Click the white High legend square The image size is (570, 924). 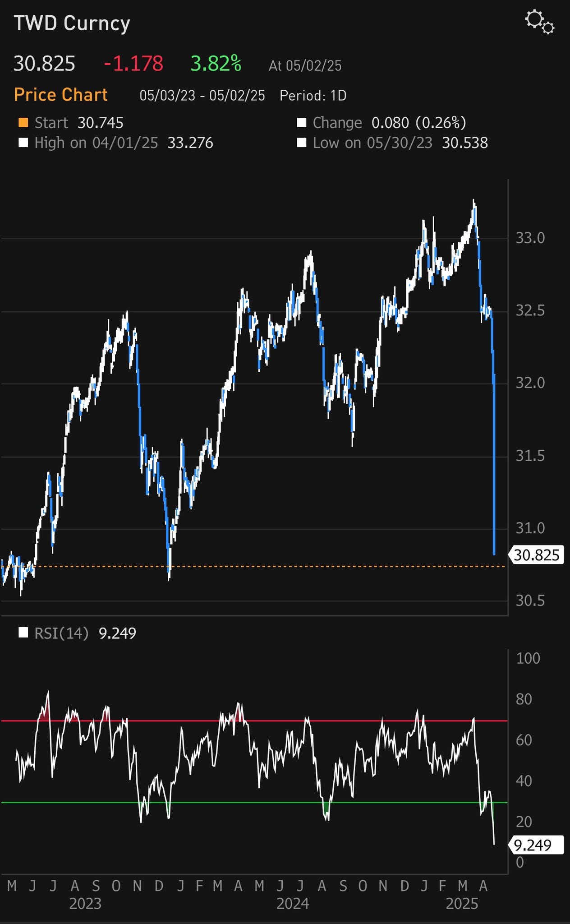tap(23, 143)
